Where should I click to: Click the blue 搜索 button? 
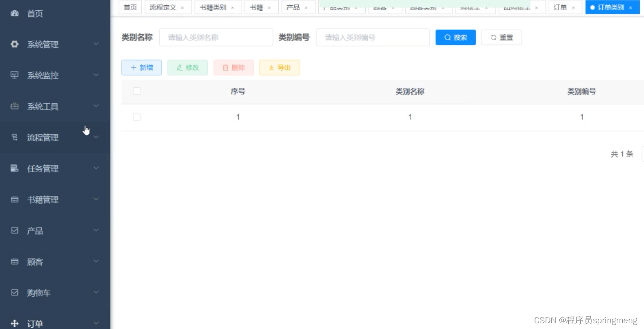[456, 37]
